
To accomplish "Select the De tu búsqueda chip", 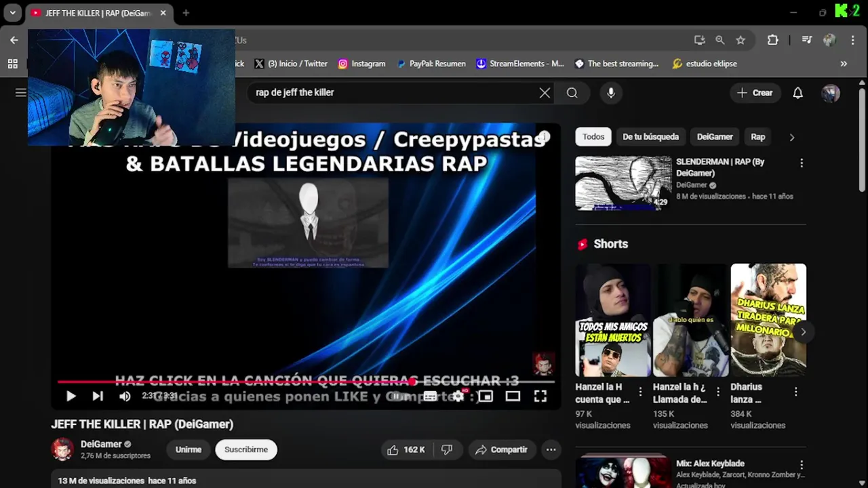I will click(650, 137).
